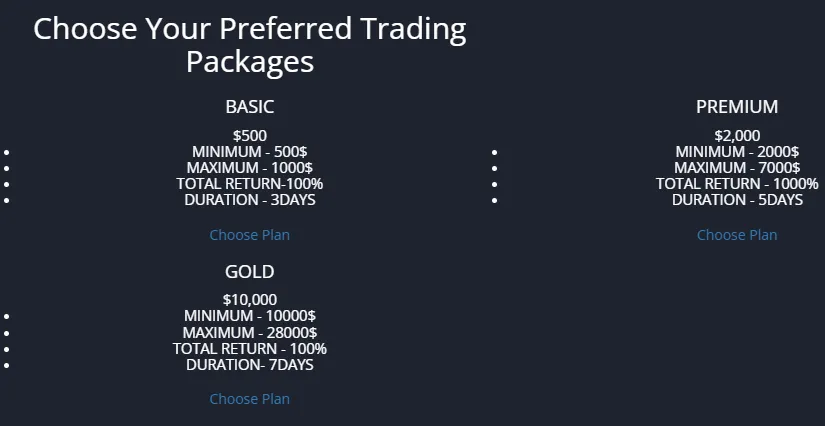This screenshot has height=426, width=825.
Task: Click the MINIMUM - 2000$ list item
Action: click(737, 152)
